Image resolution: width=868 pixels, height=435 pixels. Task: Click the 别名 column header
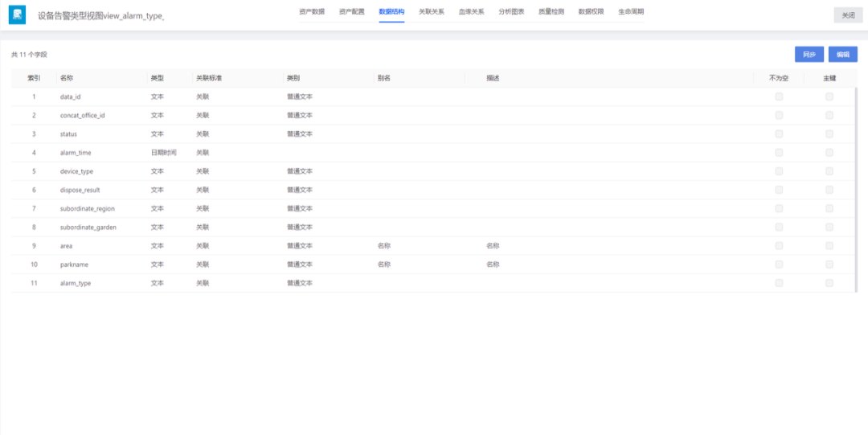[x=384, y=78]
